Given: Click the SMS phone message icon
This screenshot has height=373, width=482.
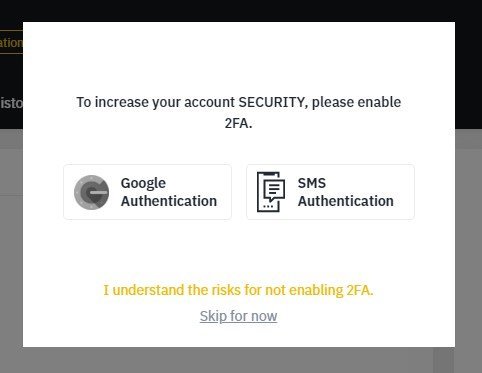Looking at the screenshot, I should pyautogui.click(x=271, y=192).
